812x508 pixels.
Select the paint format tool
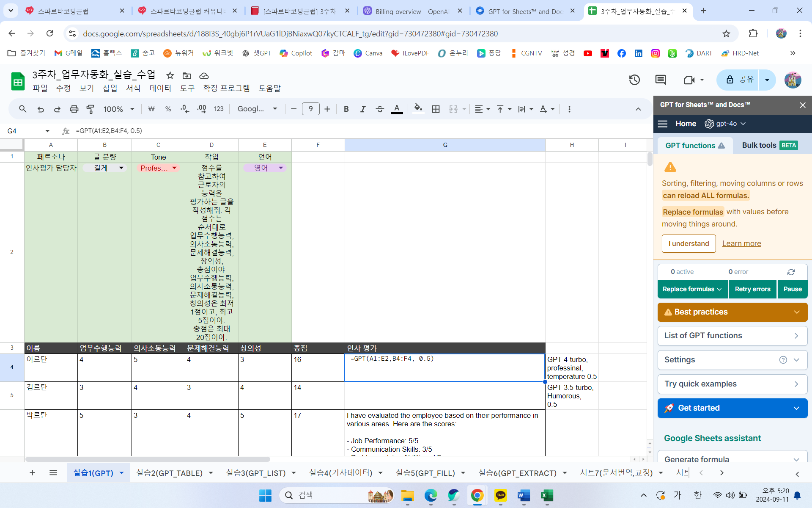pos(91,109)
